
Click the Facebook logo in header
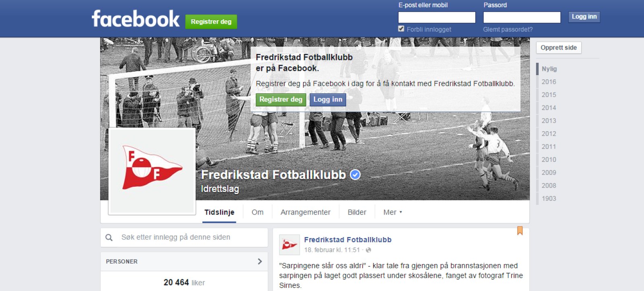pos(136,19)
